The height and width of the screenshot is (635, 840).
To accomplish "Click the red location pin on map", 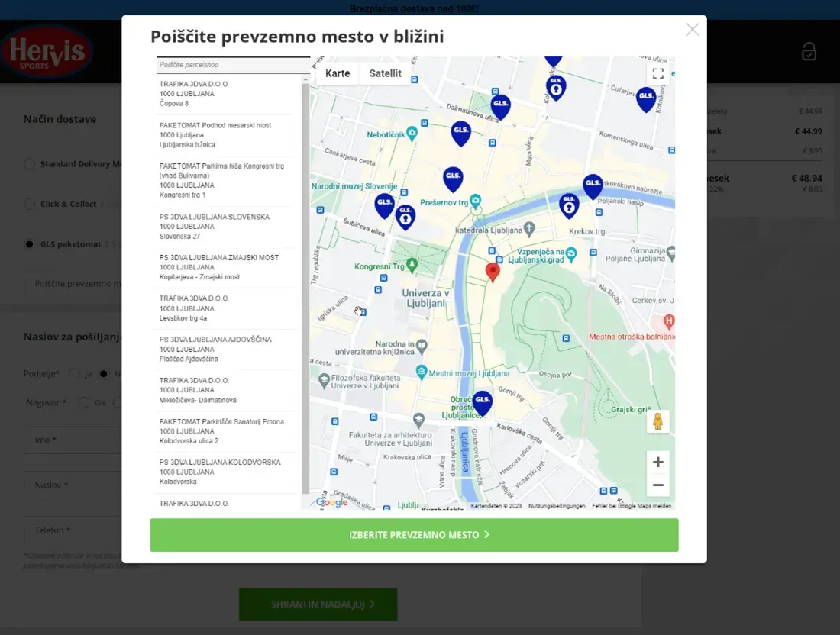I will click(x=493, y=271).
